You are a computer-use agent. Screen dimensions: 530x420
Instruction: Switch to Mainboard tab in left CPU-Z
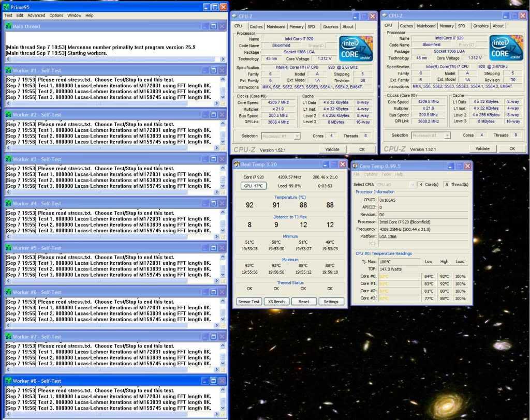click(276, 27)
